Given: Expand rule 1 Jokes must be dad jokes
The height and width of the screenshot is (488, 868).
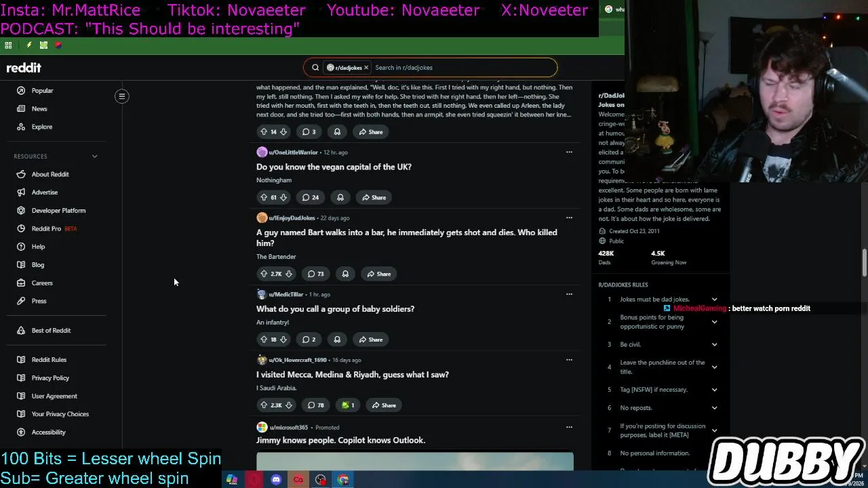Looking at the screenshot, I should click(x=714, y=300).
